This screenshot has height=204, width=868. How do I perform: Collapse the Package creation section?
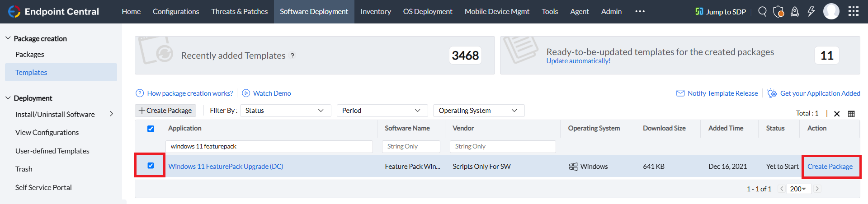(8, 38)
